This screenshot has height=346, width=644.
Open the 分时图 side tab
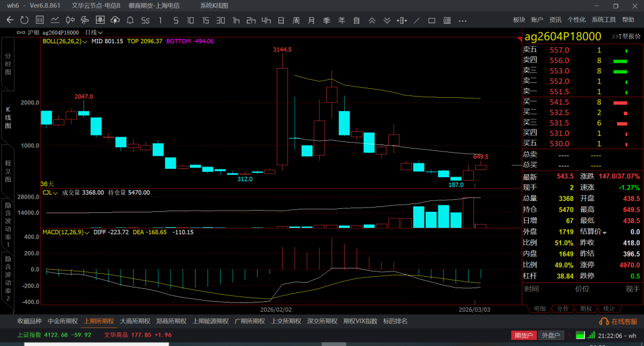tap(8, 64)
